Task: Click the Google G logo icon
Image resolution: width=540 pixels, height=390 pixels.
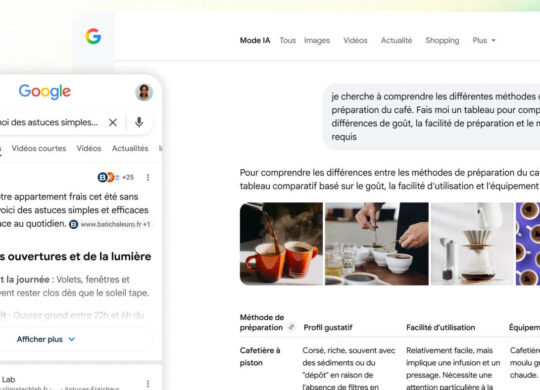Action: 93,36
